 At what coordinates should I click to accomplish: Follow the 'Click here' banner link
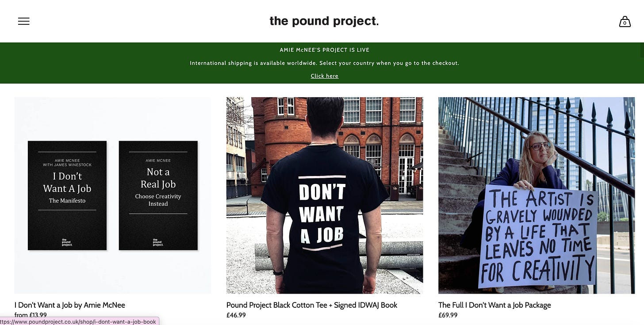point(324,76)
